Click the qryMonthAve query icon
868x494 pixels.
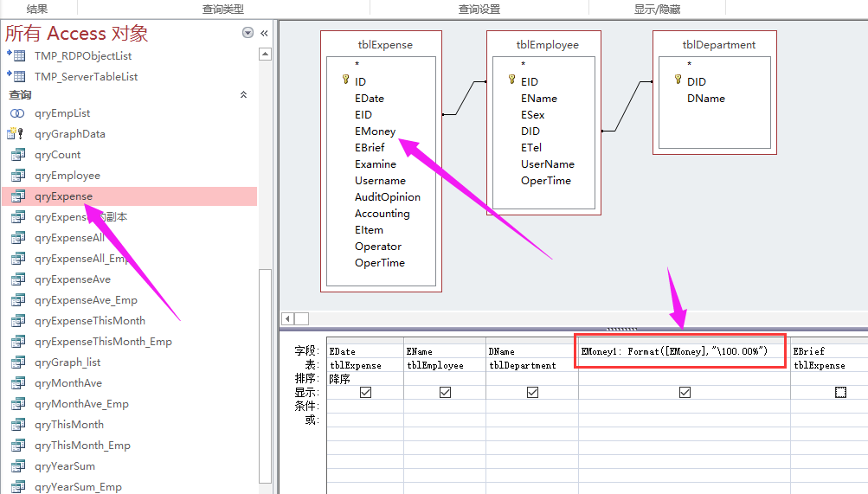click(18, 382)
